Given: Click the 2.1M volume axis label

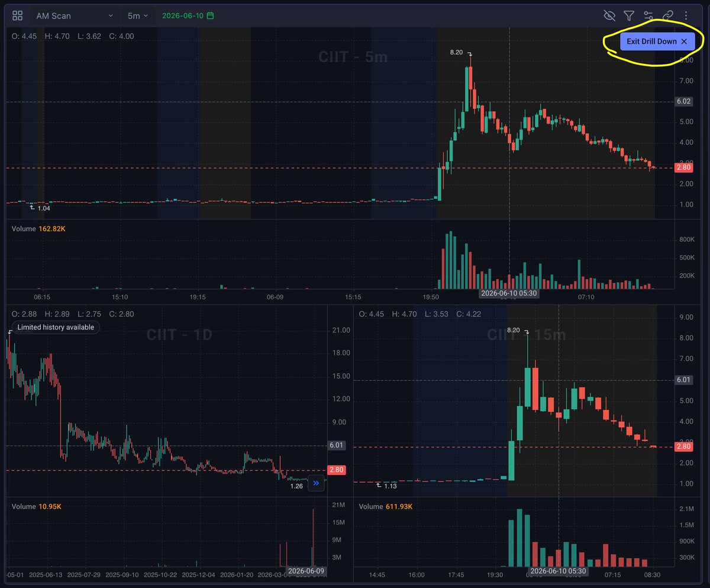Looking at the screenshot, I should click(687, 509).
